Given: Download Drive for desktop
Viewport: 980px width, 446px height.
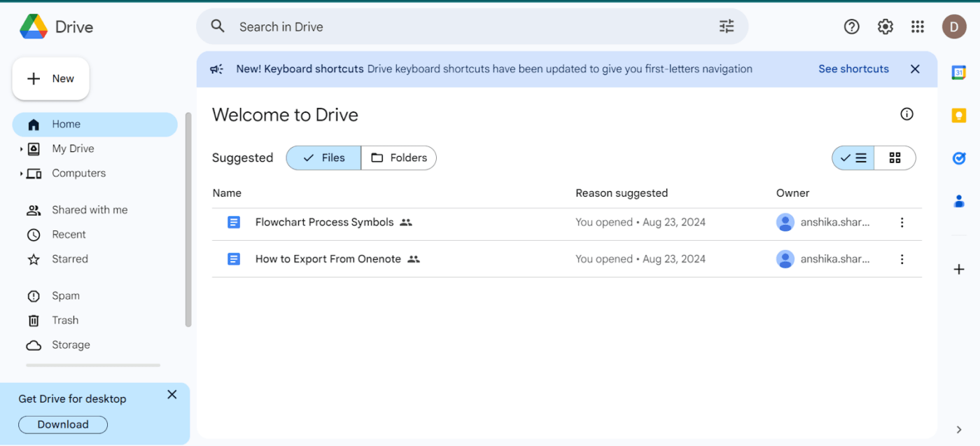Looking at the screenshot, I should point(63,424).
